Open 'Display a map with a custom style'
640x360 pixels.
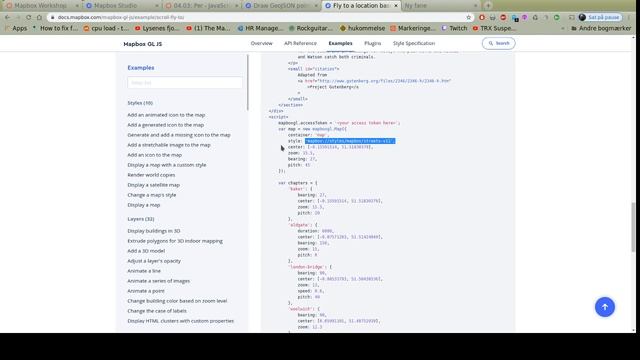(167, 165)
